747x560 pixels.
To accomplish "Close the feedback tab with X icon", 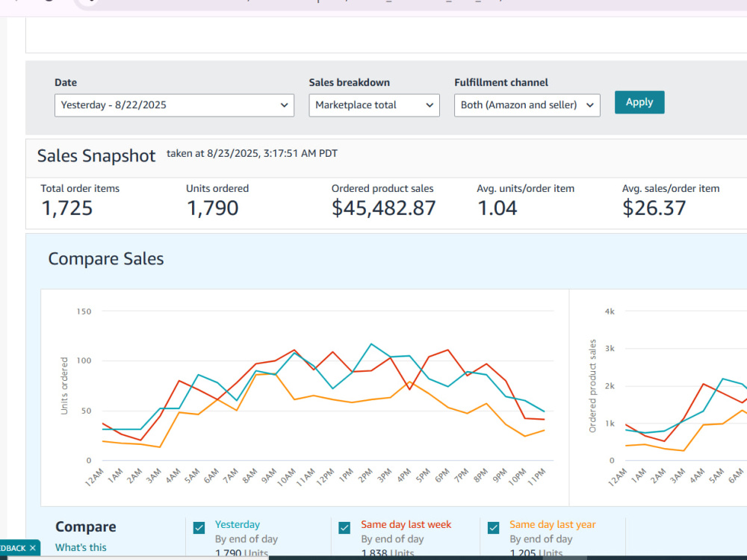I will coord(32,548).
